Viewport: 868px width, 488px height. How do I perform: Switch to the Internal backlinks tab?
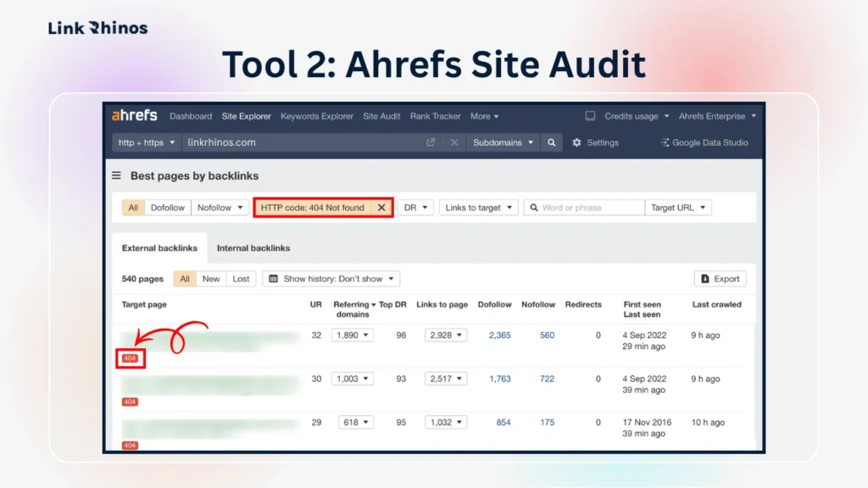253,247
